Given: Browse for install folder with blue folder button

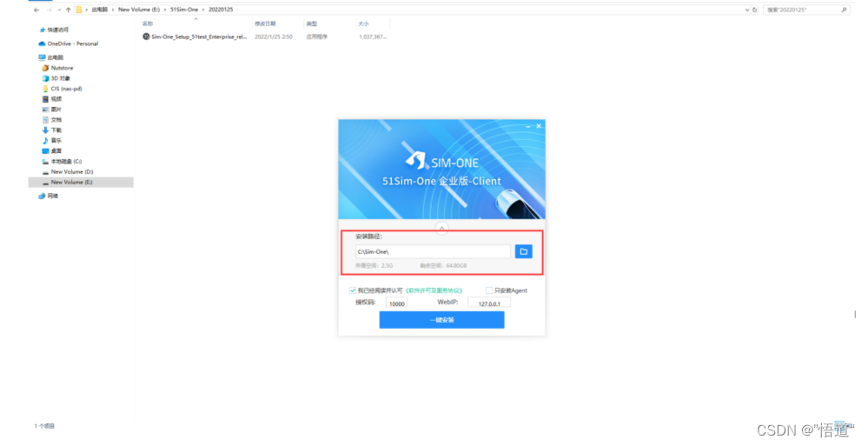Looking at the screenshot, I should [x=523, y=251].
